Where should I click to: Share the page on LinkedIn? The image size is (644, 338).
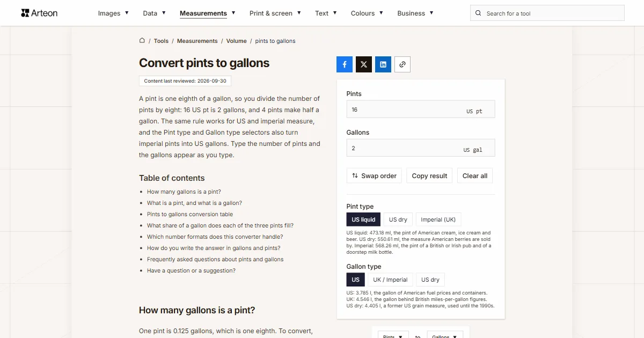click(x=383, y=64)
